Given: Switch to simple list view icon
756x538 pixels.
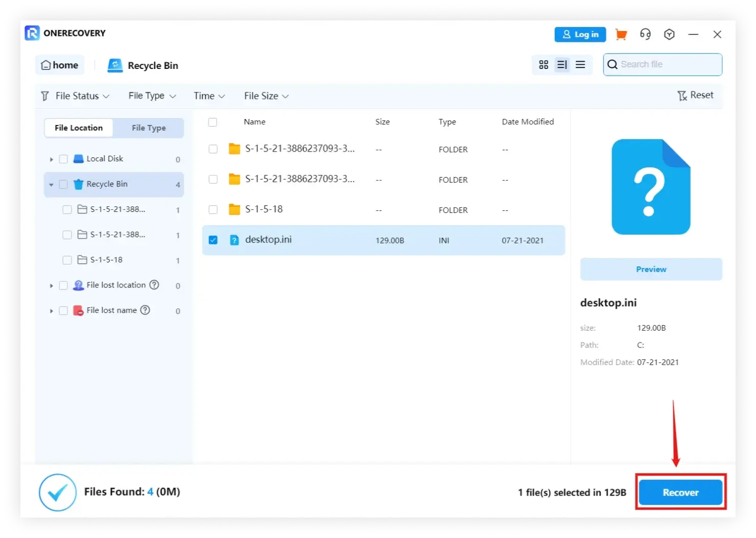Looking at the screenshot, I should click(x=580, y=65).
